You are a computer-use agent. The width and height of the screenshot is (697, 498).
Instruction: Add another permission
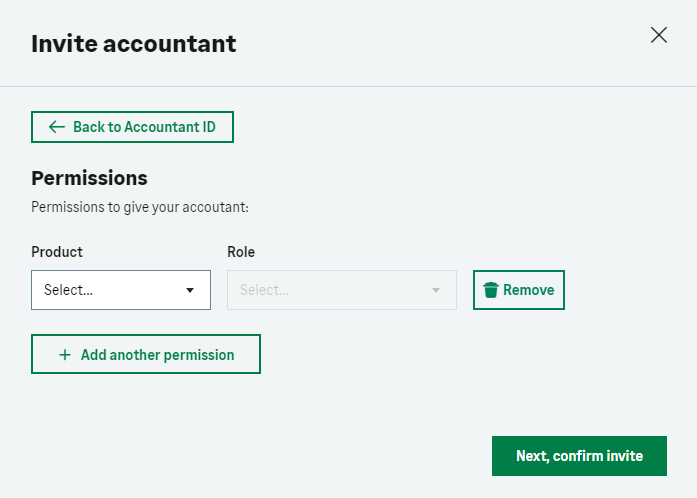pos(146,354)
